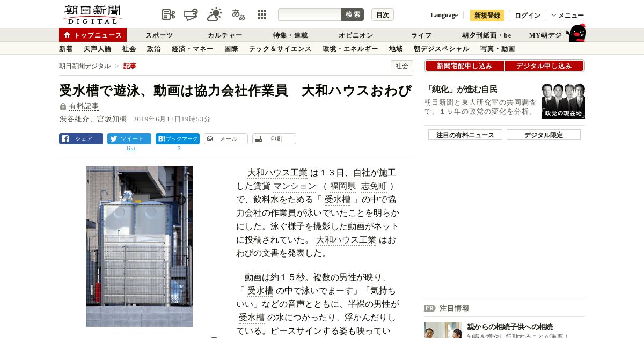The width and height of the screenshot is (644, 338).
Task: Select 写真・動画 in sub navigation
Action: tap(497, 48)
